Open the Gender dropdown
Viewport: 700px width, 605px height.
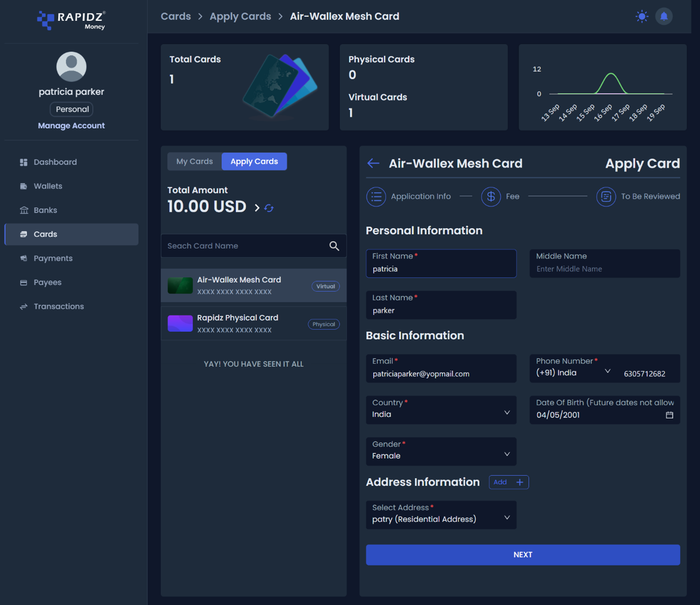pos(441,452)
